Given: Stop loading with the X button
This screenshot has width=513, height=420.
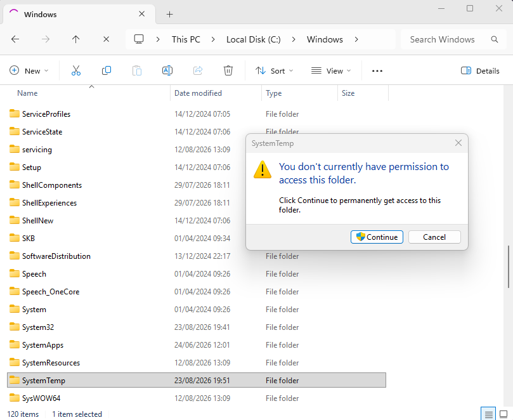Looking at the screenshot, I should [107, 39].
